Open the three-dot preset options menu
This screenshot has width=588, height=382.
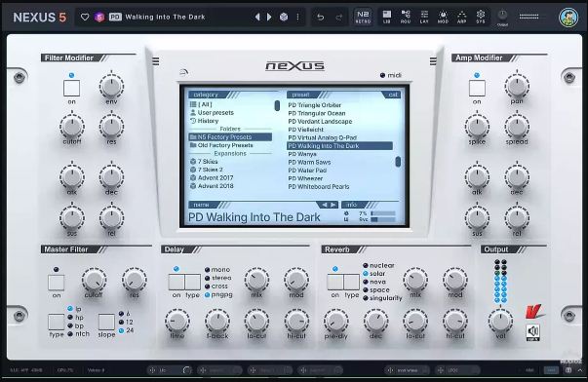click(x=298, y=17)
